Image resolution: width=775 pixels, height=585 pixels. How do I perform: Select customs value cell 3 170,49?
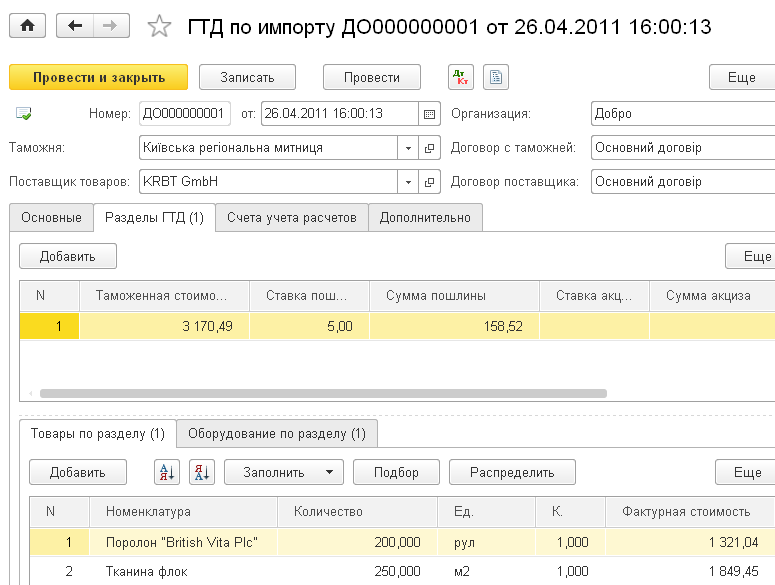click(x=164, y=326)
